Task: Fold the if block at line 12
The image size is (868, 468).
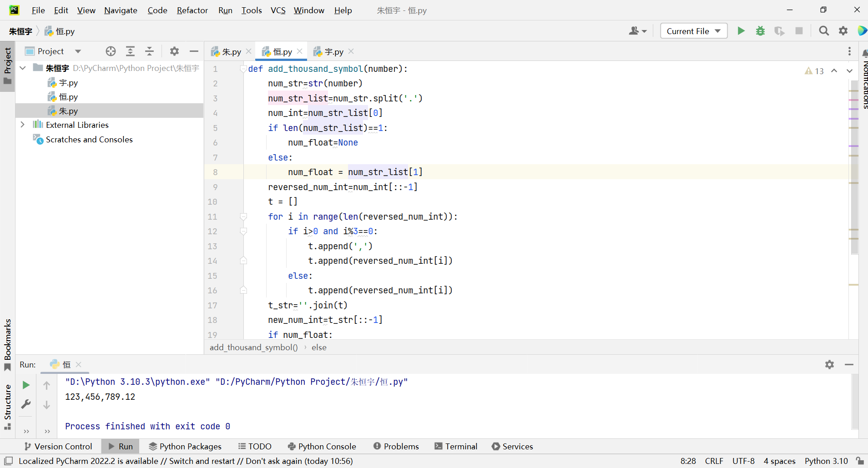Action: (x=243, y=231)
